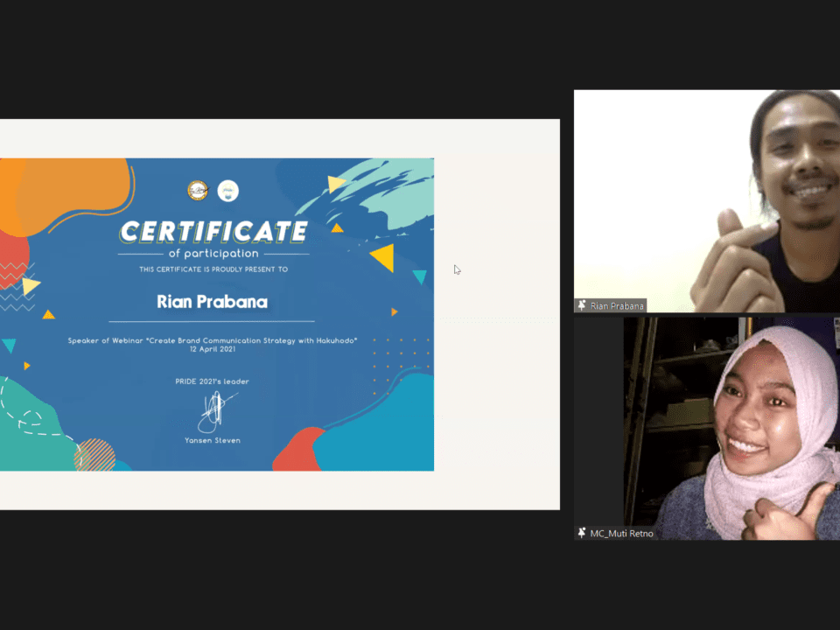Click the 'PRIDE 2021's leader' text
The image size is (840, 630).
[213, 381]
